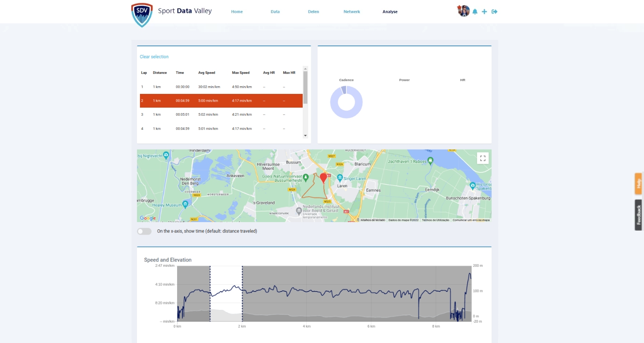Open the Analyse menu
This screenshot has height=343, width=644.
(390, 12)
